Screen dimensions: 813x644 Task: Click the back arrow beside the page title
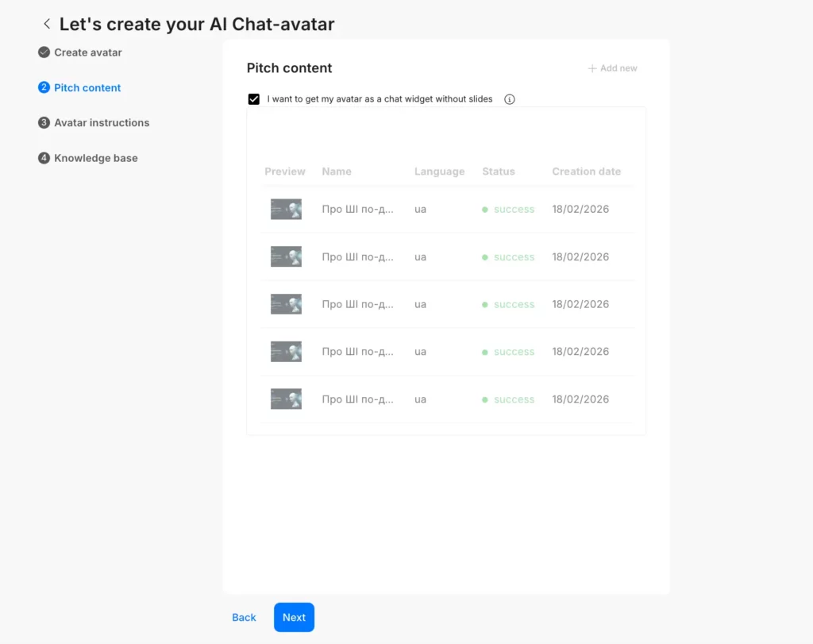tap(47, 24)
